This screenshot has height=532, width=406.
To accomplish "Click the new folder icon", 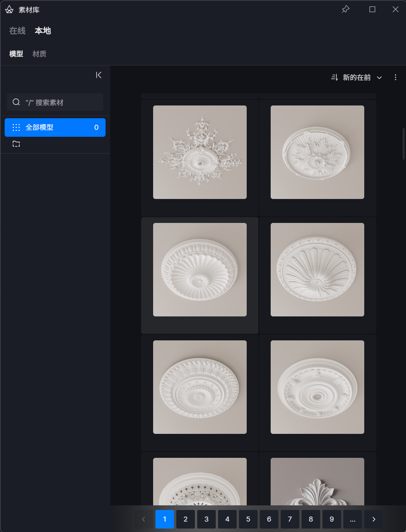I will (16, 144).
